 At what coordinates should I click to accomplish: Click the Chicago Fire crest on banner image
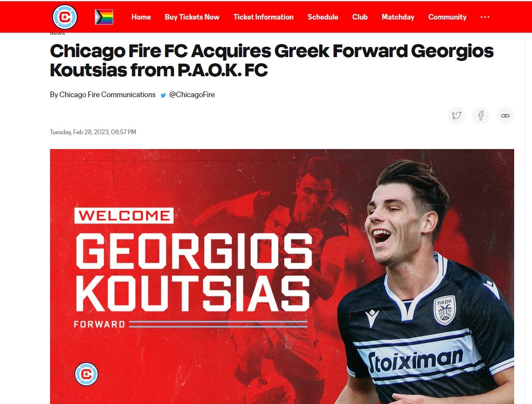[86, 374]
